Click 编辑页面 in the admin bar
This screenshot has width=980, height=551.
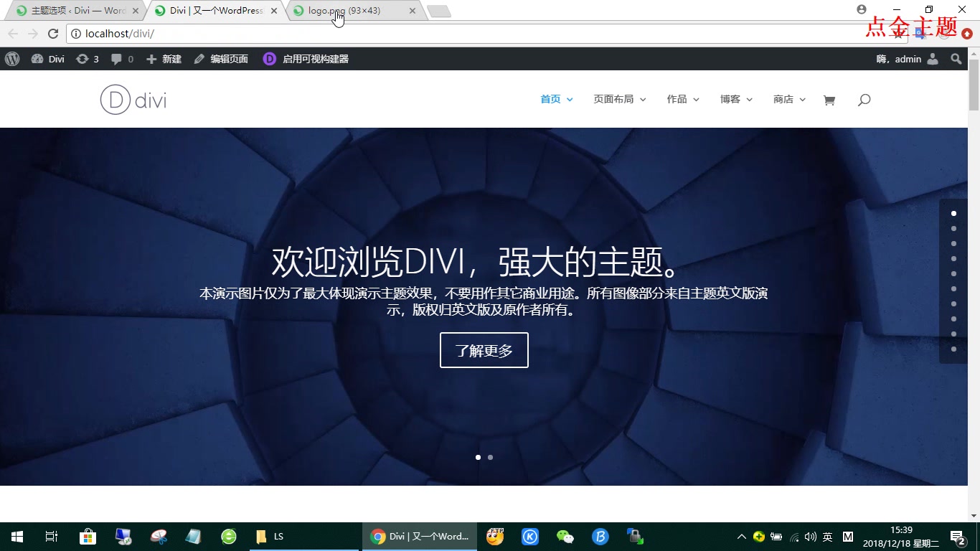coord(221,59)
